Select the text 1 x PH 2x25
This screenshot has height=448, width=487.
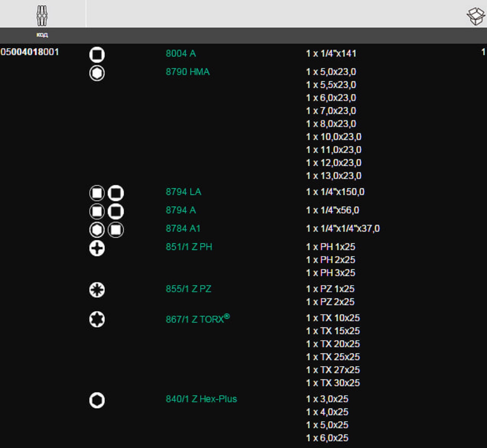tap(331, 260)
